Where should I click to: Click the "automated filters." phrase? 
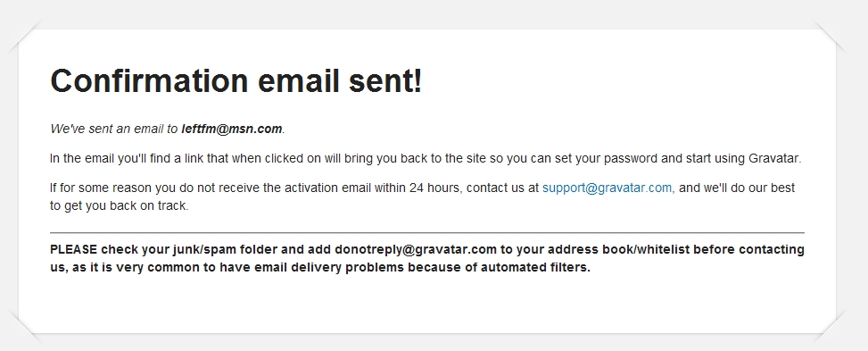tap(535, 267)
